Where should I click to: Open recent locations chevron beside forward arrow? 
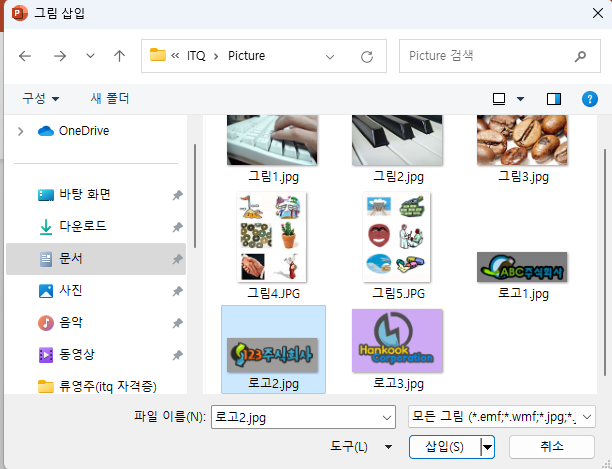pyautogui.click(x=90, y=56)
